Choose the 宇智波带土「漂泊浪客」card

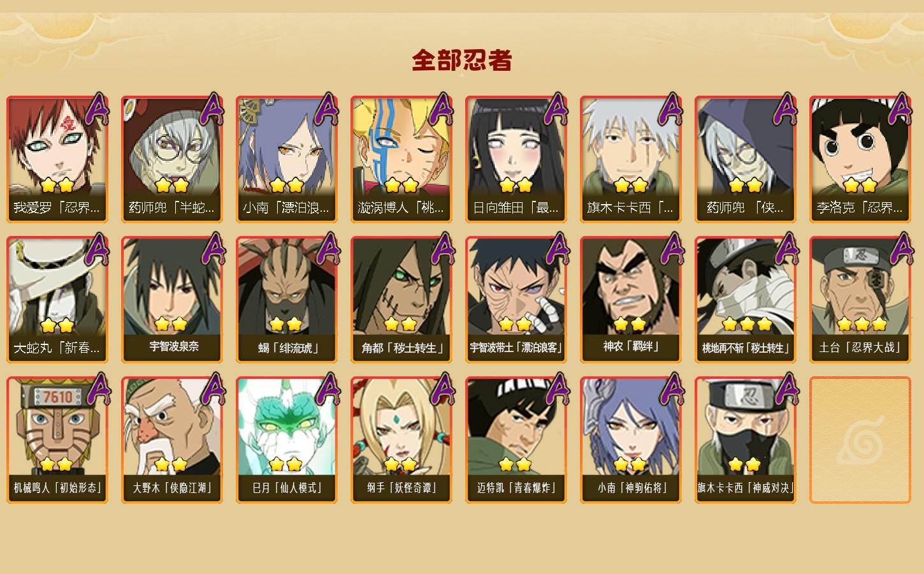pos(516,300)
